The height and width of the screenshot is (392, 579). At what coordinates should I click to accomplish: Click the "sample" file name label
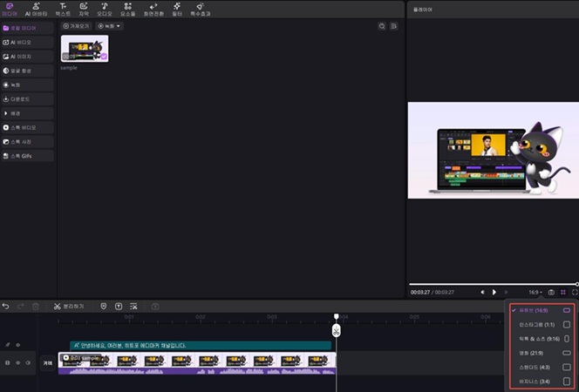point(69,68)
